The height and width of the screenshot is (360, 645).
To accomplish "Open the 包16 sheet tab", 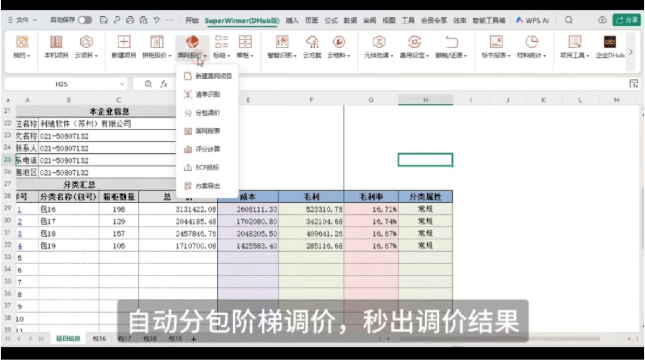I will tap(99, 339).
